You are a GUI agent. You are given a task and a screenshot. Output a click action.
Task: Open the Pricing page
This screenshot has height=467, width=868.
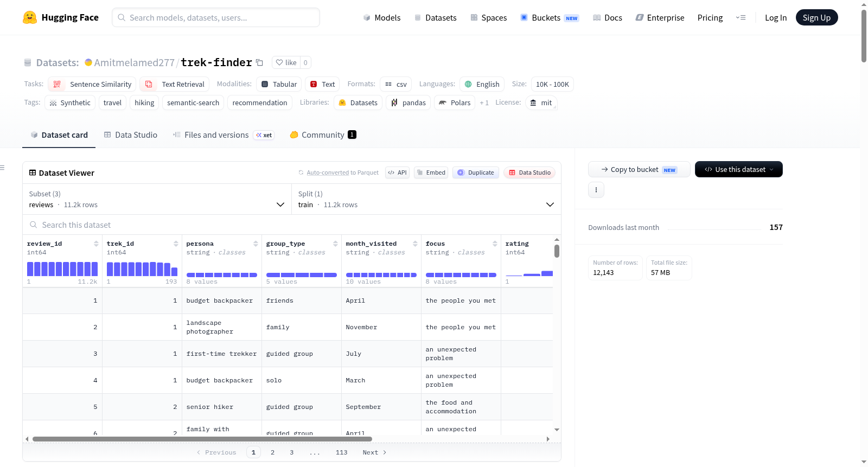click(x=710, y=18)
